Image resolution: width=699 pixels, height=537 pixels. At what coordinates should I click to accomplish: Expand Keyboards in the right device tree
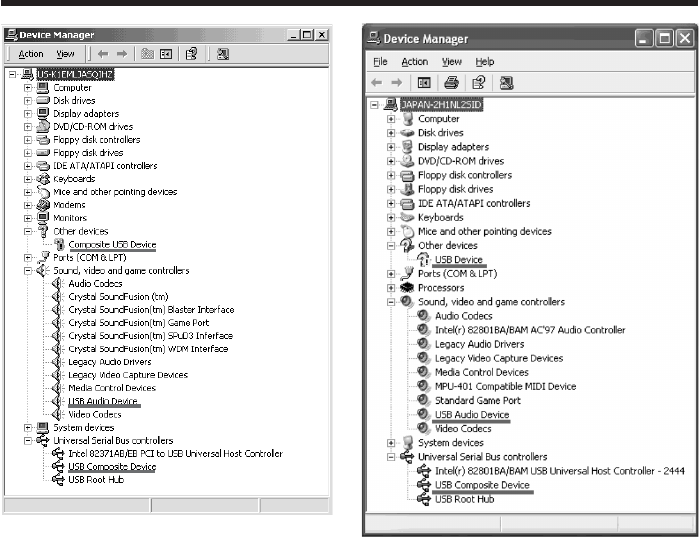391,217
